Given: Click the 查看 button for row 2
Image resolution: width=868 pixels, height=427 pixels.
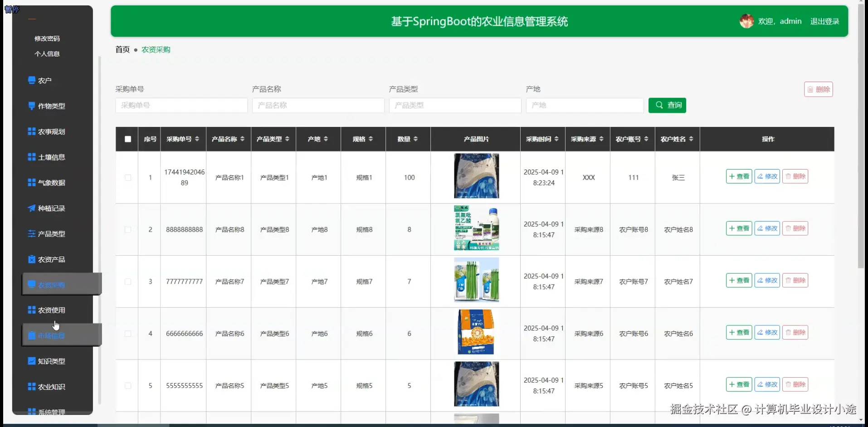Looking at the screenshot, I should (x=739, y=228).
